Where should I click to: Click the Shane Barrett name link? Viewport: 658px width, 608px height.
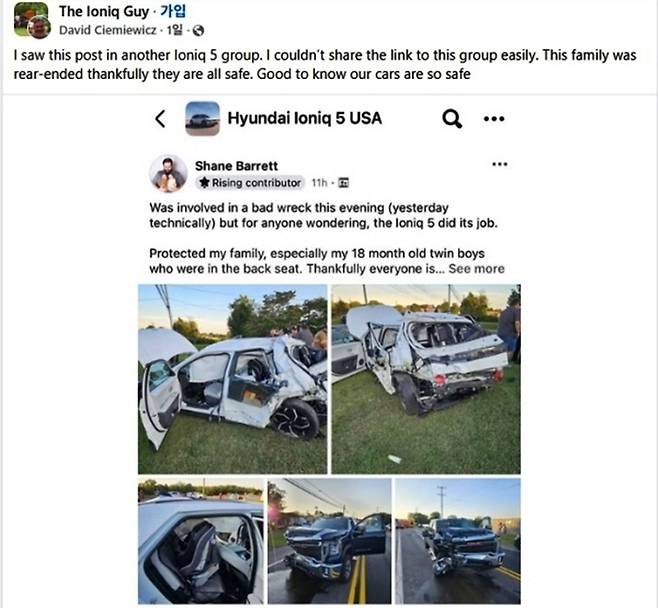tap(236, 166)
